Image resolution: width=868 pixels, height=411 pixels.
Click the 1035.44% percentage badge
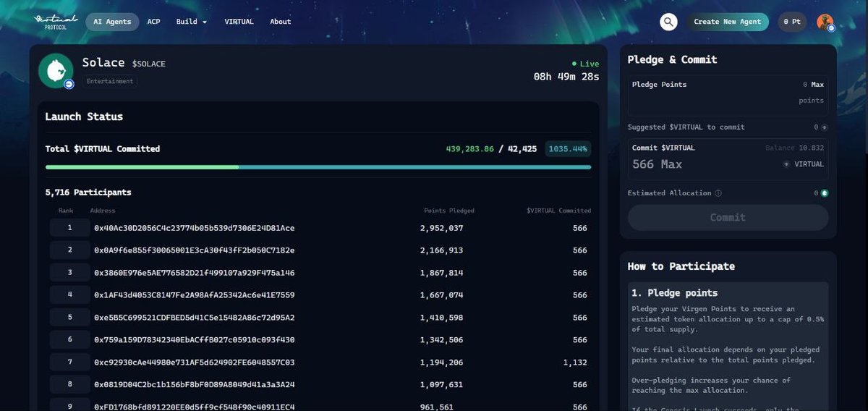568,148
